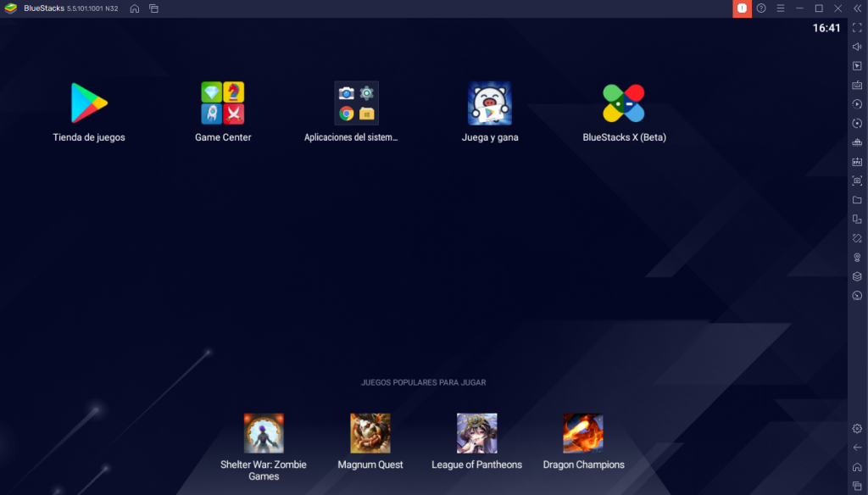Open the Help question mark icon
Image resolution: width=868 pixels, height=495 pixels.
point(761,8)
